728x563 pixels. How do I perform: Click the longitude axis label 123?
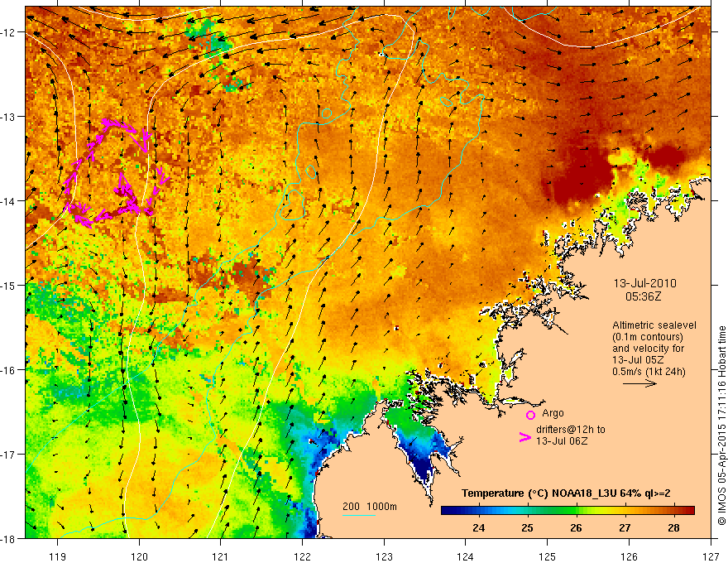(x=384, y=556)
